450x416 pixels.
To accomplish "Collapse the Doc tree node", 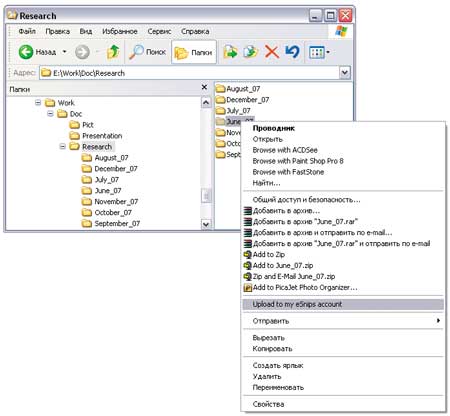I will coord(50,114).
